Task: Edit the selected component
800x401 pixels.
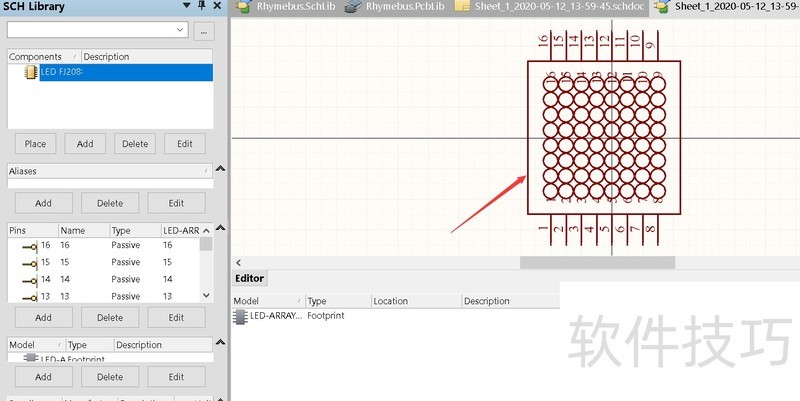Action: (x=185, y=144)
